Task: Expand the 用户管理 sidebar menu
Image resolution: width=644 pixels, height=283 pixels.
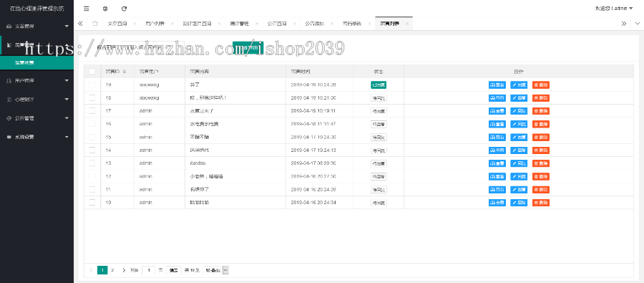Action: [37, 81]
